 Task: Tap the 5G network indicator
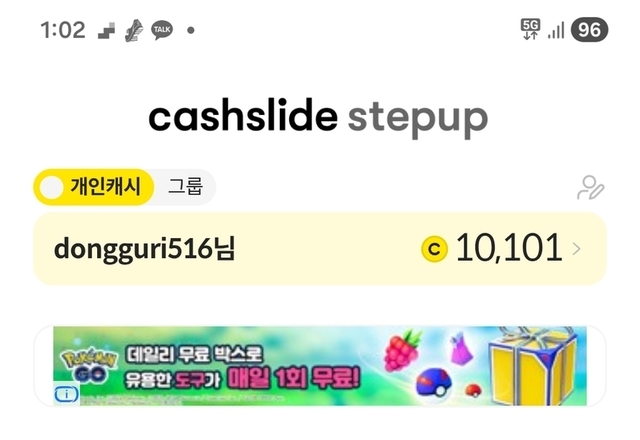point(530,29)
